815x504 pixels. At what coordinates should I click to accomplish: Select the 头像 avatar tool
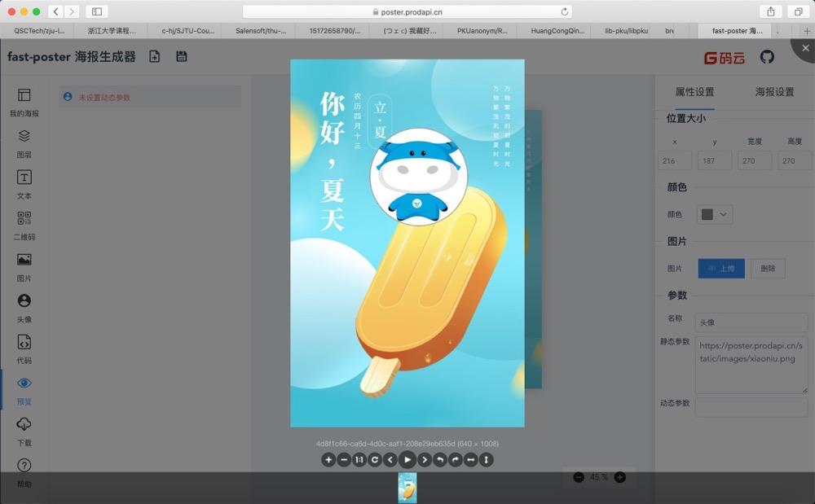[x=24, y=309]
